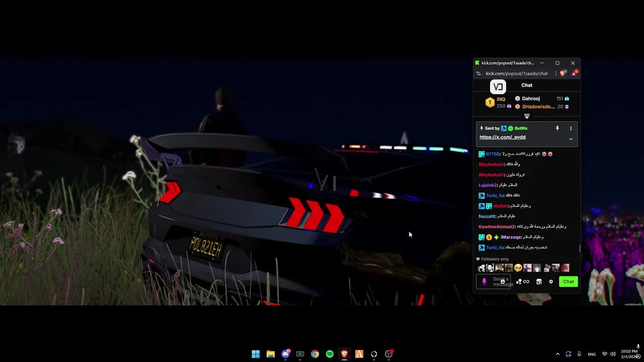
Task: Click username IGollah in chat
Action: tap(501, 206)
